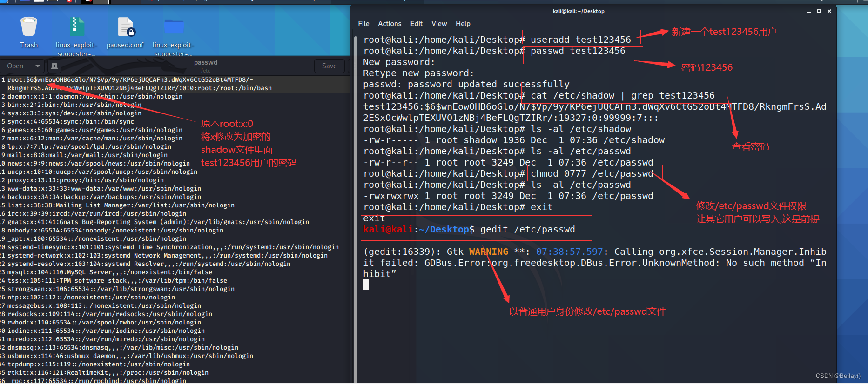Viewport: 868px width, 384px height.
Task: Click the 'iodine:x:111:65534' line in gedit
Action: pos(106,331)
